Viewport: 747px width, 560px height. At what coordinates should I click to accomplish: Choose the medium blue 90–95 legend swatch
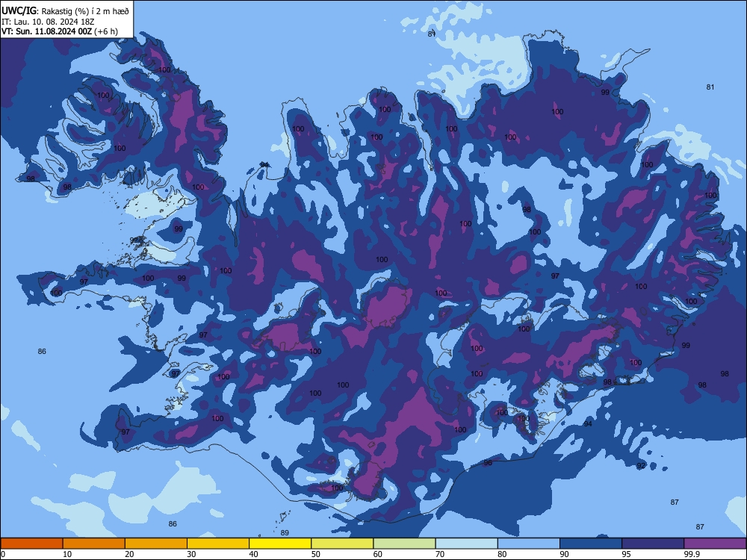[x=591, y=544]
